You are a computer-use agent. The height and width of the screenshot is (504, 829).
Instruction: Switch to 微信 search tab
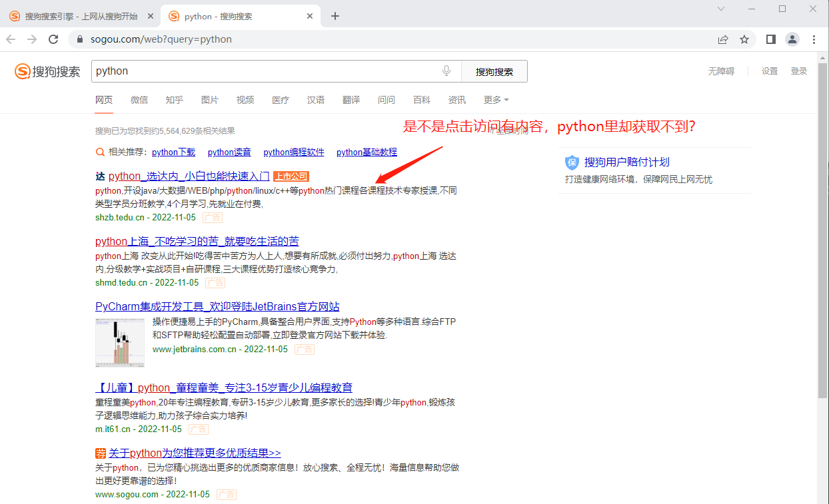pos(139,100)
